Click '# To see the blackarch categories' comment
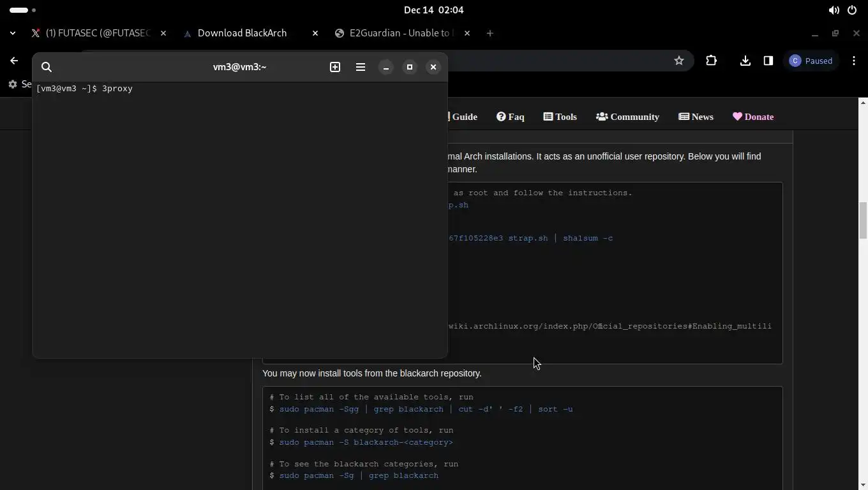This screenshot has height=490, width=868. pyautogui.click(x=364, y=464)
